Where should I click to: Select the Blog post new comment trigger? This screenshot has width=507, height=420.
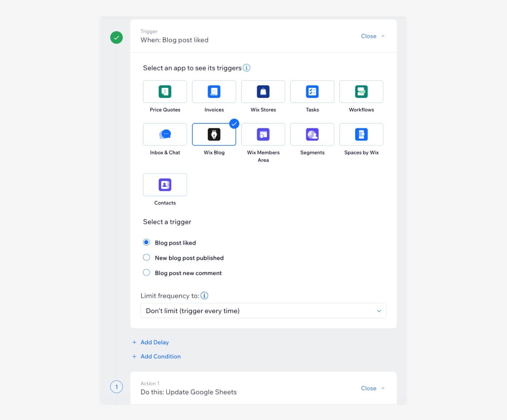pos(147,272)
